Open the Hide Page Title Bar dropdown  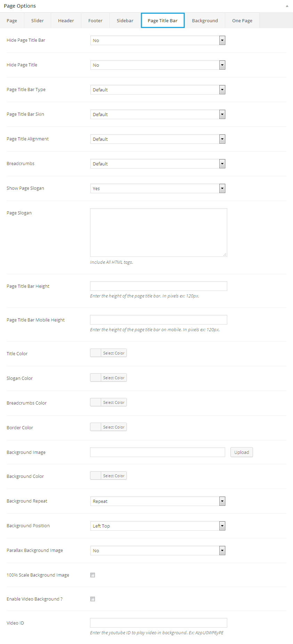tap(157, 40)
